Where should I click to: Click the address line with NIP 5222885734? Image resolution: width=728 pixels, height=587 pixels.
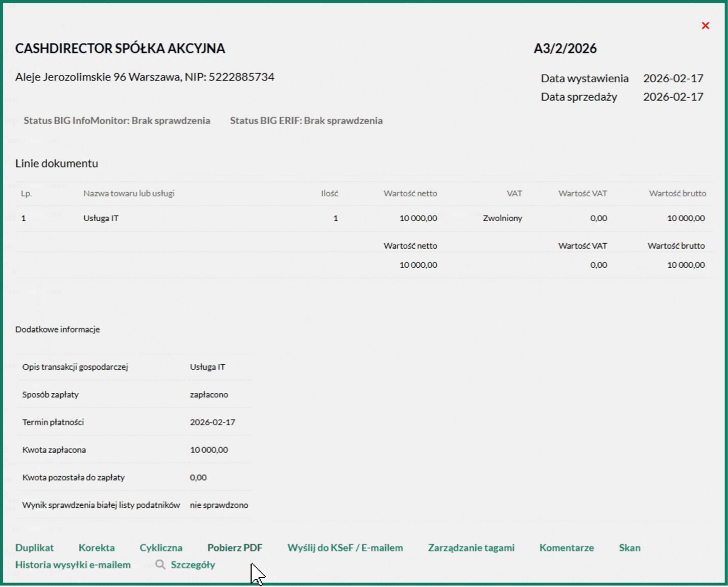pyautogui.click(x=145, y=77)
